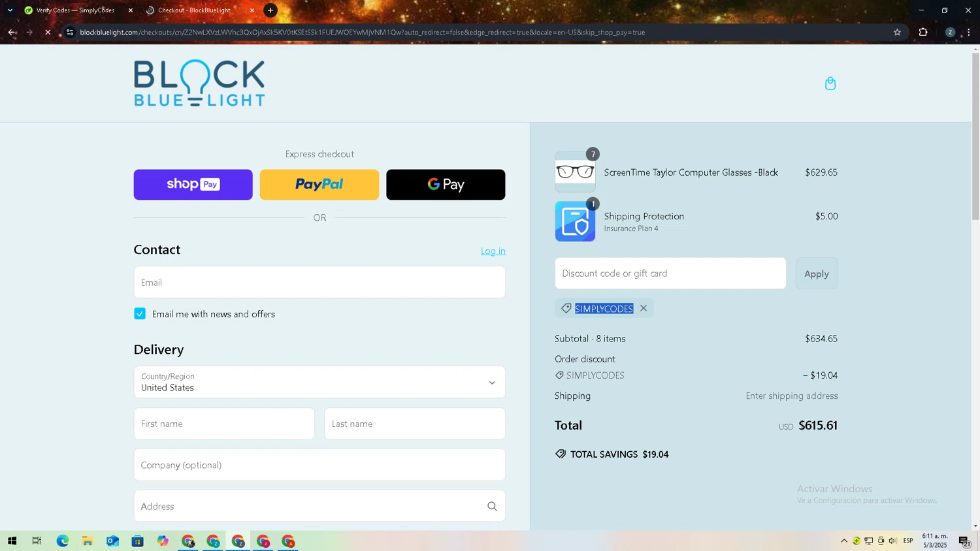The width and height of the screenshot is (980, 551).
Task: Click the taskbar clock and date
Action: coord(935,541)
